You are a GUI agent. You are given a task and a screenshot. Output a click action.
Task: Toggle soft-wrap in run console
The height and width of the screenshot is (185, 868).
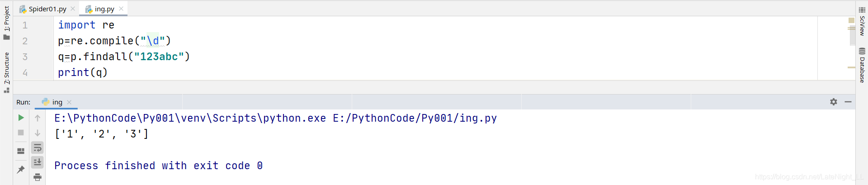[x=38, y=147]
